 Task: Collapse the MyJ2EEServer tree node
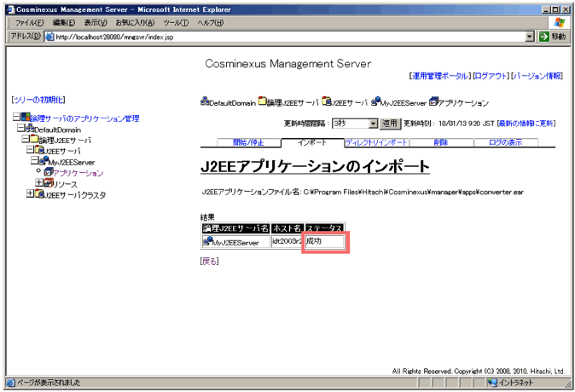click(x=34, y=160)
